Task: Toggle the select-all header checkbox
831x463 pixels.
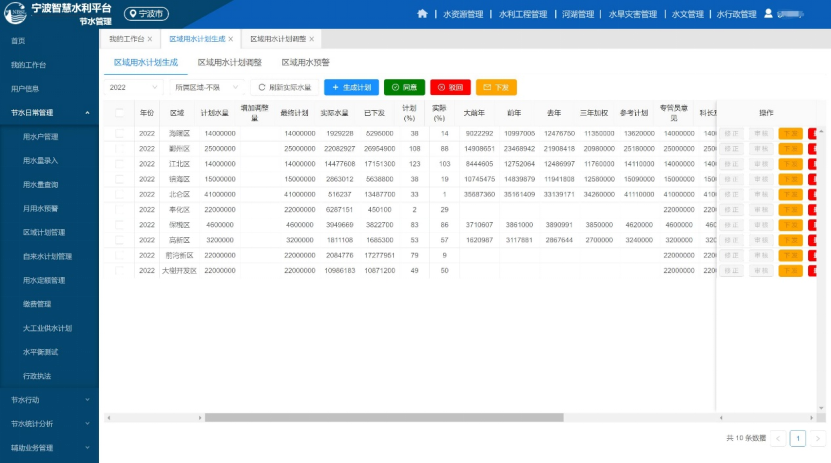Action: click(119, 113)
